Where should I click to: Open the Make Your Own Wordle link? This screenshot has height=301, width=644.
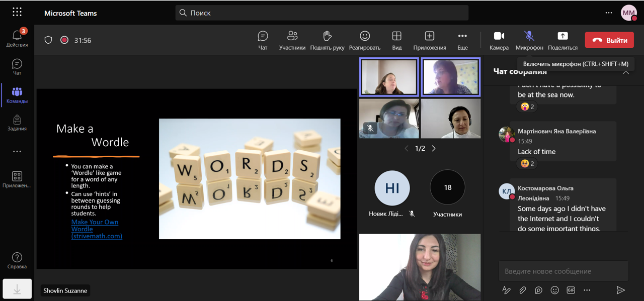click(x=96, y=229)
